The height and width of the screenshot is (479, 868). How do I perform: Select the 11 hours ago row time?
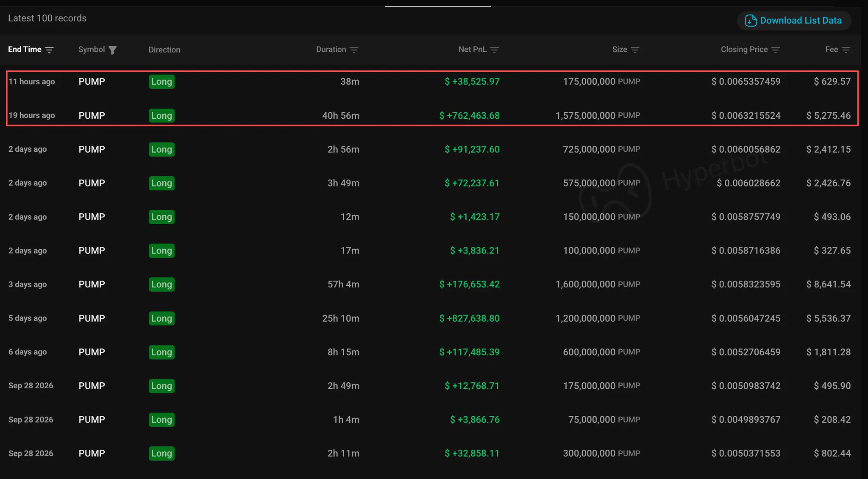pyautogui.click(x=32, y=81)
